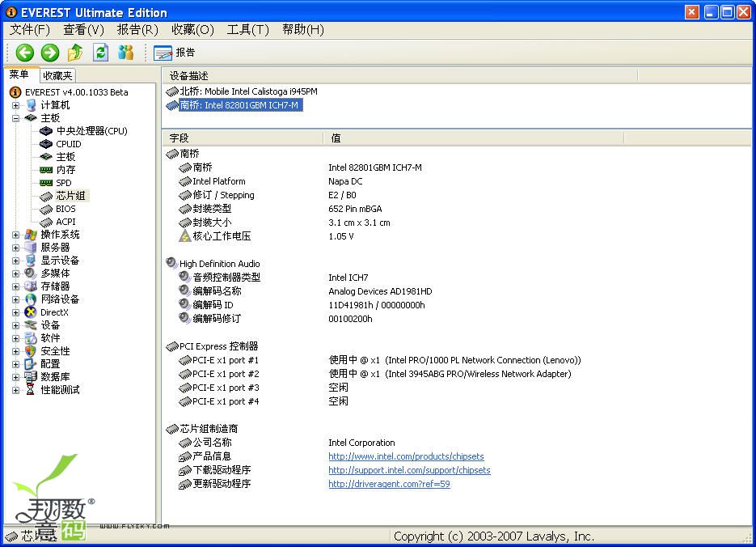This screenshot has width=756, height=547.
Task: Open the 收藏(O) menu
Action: [192, 30]
